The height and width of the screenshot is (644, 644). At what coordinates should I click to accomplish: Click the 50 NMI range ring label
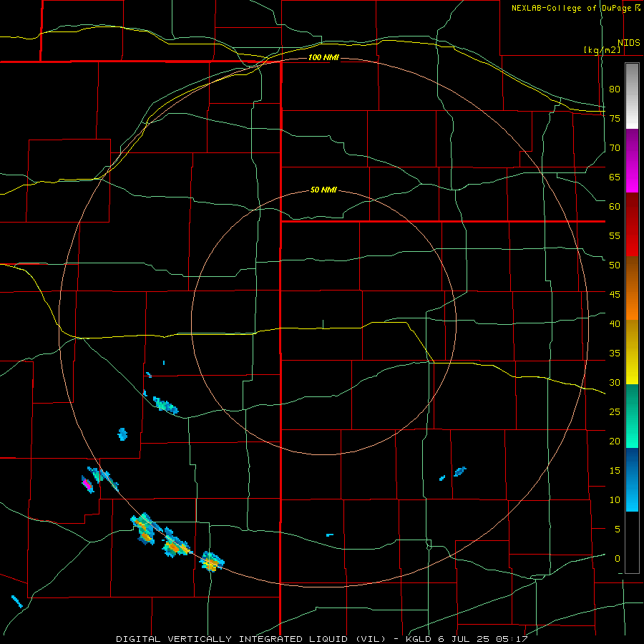click(323, 190)
